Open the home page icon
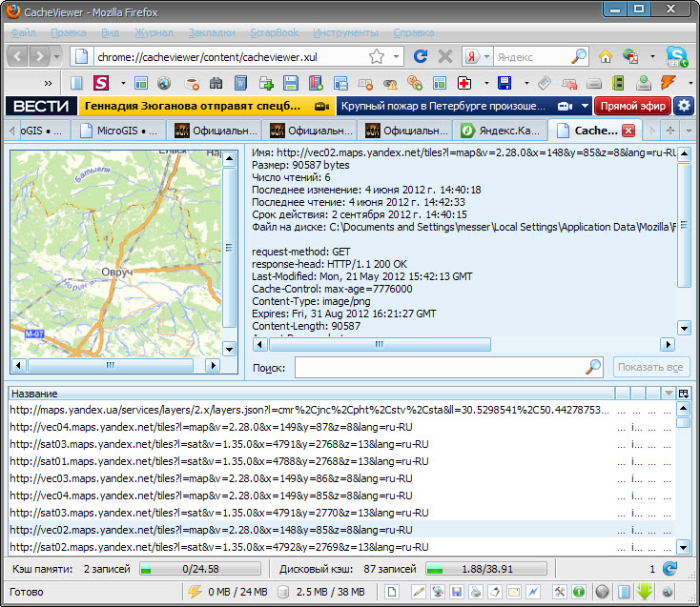This screenshot has width=700, height=607. coord(605,56)
